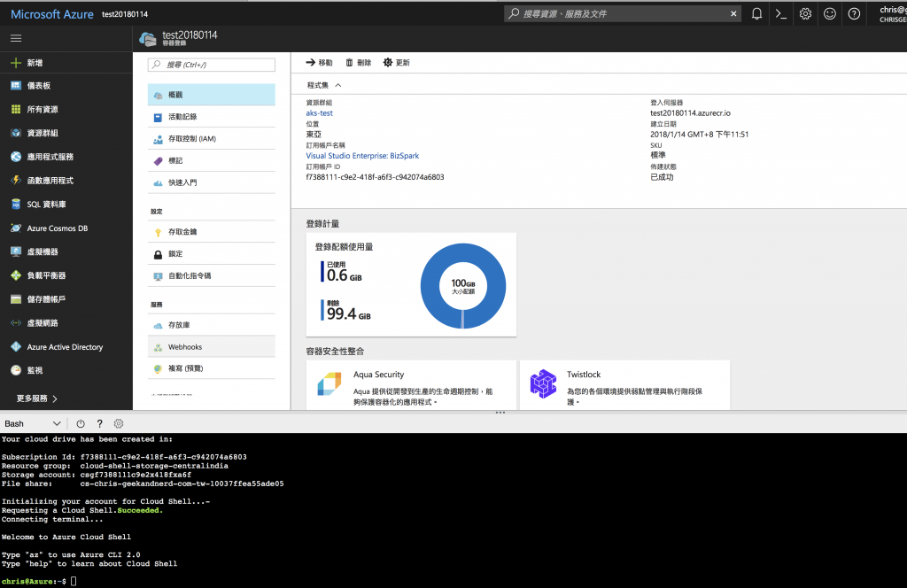This screenshot has width=907, height=588.
Task: Open 所有資源 grid icon in sidebar
Action: [x=16, y=109]
